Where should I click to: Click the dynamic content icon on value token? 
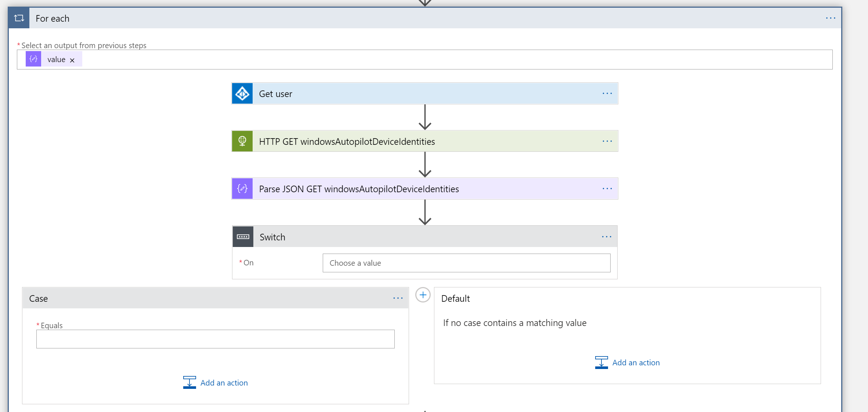(x=33, y=59)
